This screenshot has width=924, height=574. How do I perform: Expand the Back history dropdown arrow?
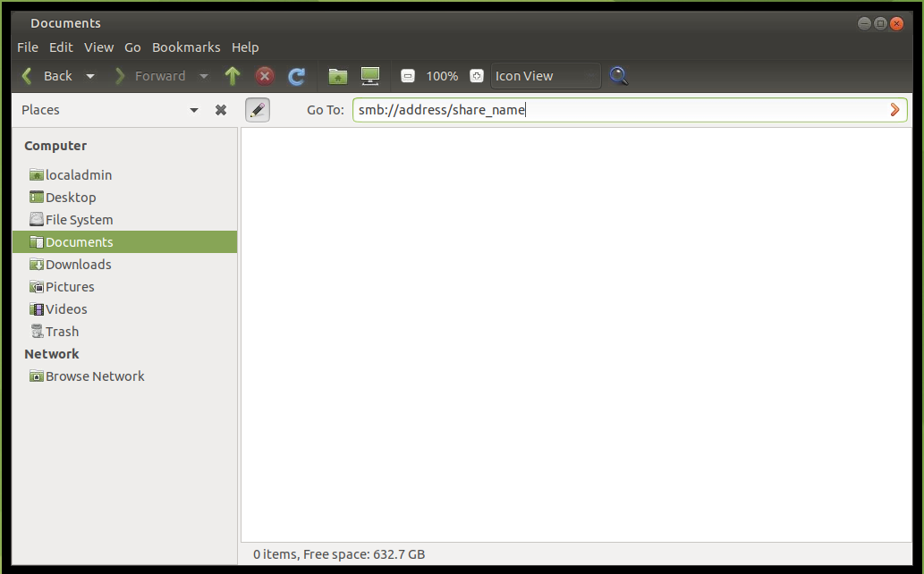tap(90, 76)
